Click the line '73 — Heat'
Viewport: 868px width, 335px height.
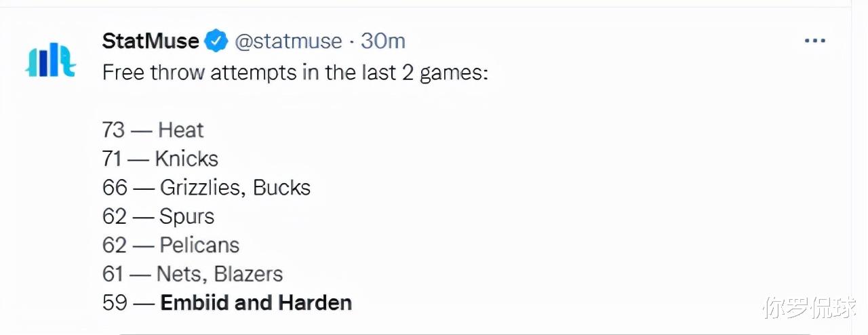click(153, 130)
